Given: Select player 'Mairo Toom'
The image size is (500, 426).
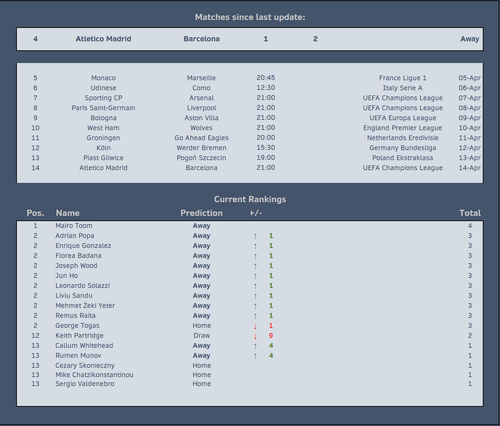Looking at the screenshot, I should [74, 226].
